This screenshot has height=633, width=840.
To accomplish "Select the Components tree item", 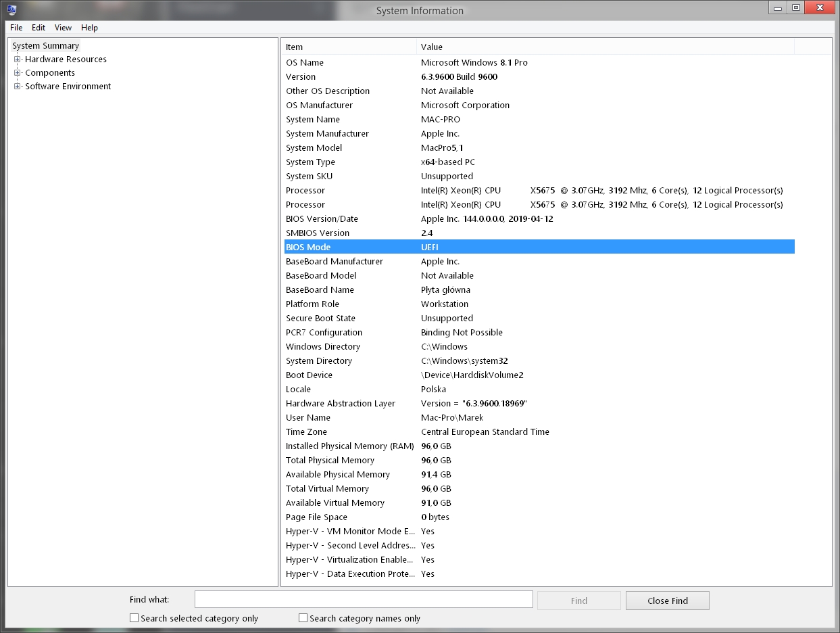I will 50,73.
